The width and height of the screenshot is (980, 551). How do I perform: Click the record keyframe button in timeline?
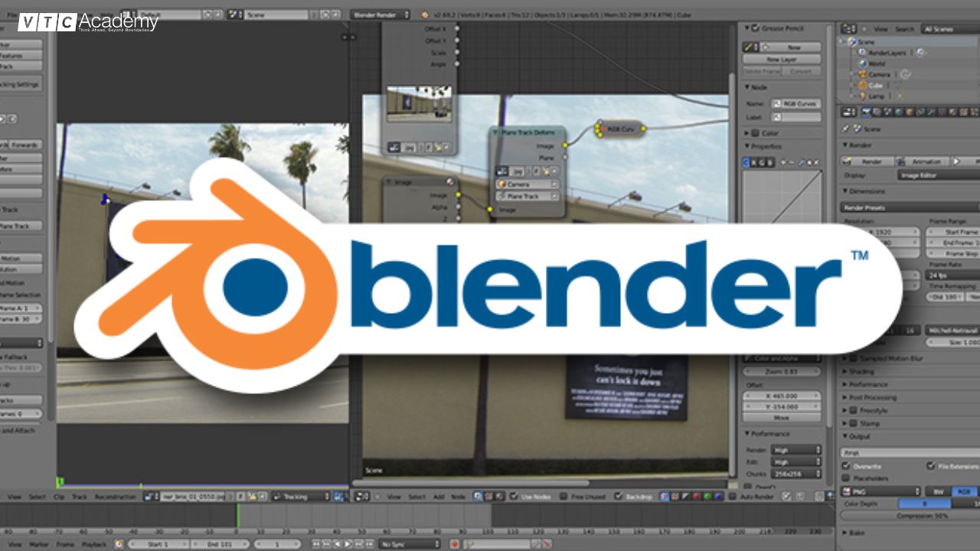coord(454,544)
